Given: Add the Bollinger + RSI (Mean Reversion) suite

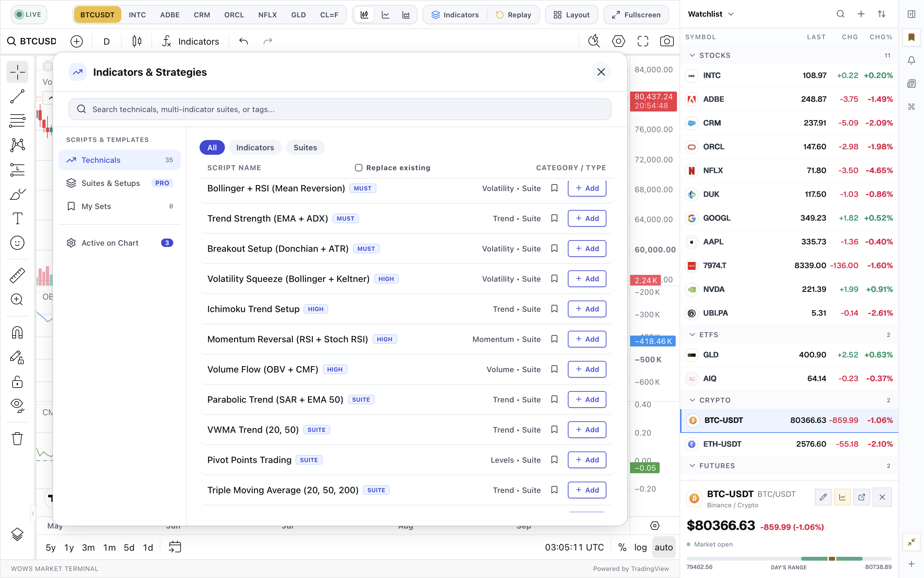Looking at the screenshot, I should click(x=587, y=188).
